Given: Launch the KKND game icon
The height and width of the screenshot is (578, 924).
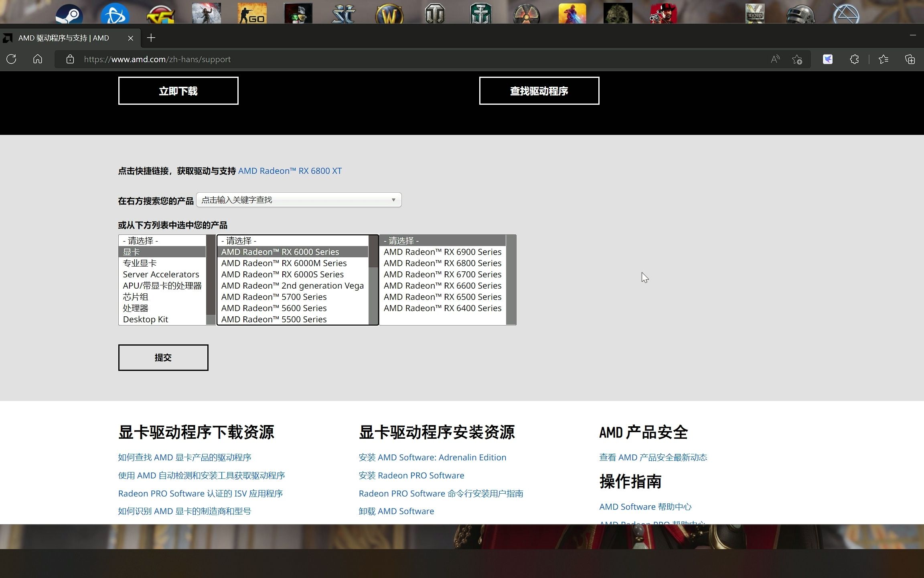Looking at the screenshot, I should (755, 13).
